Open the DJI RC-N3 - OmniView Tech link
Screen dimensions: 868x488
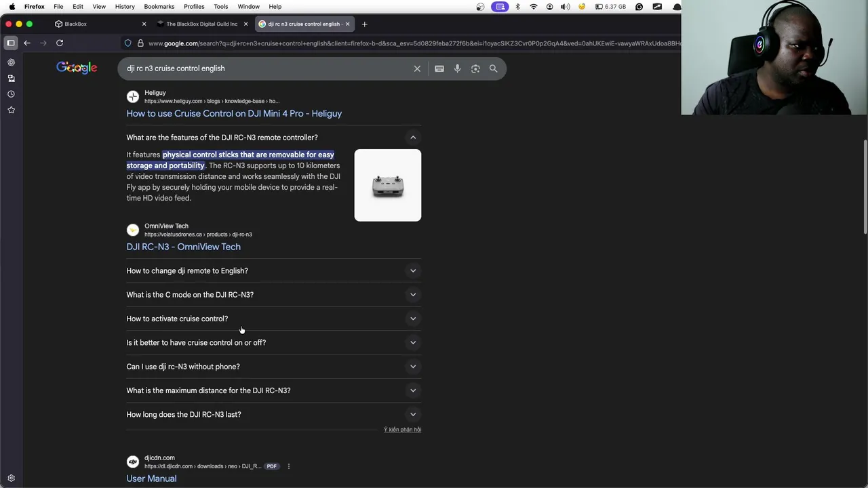tap(183, 247)
